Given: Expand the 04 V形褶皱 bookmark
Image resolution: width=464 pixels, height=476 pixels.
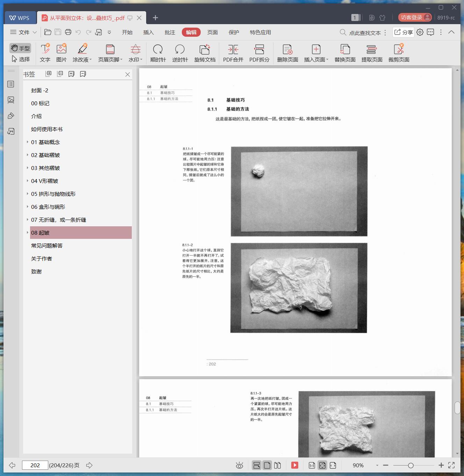Looking at the screenshot, I should pyautogui.click(x=28, y=181).
